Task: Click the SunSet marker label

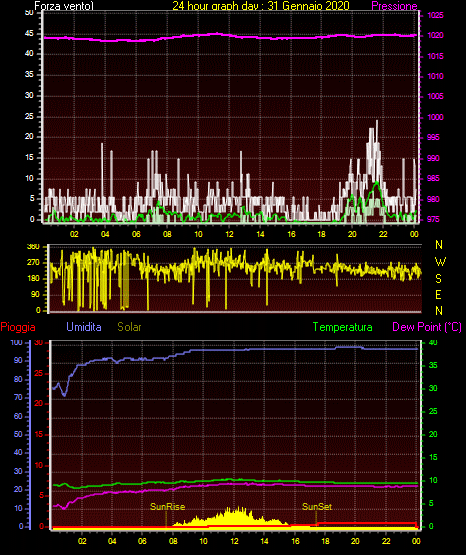Action: [317, 507]
